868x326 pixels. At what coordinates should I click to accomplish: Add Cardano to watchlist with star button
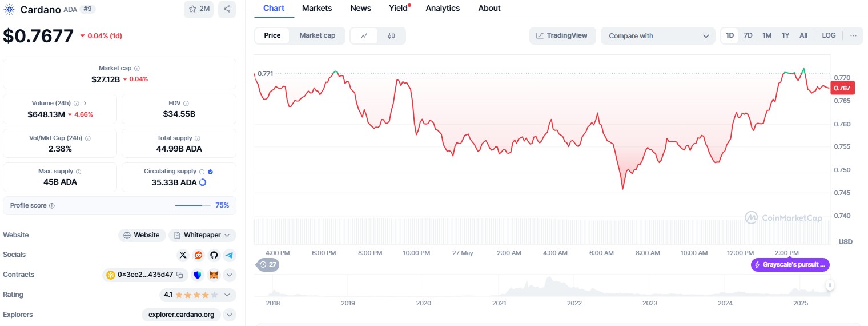point(199,9)
